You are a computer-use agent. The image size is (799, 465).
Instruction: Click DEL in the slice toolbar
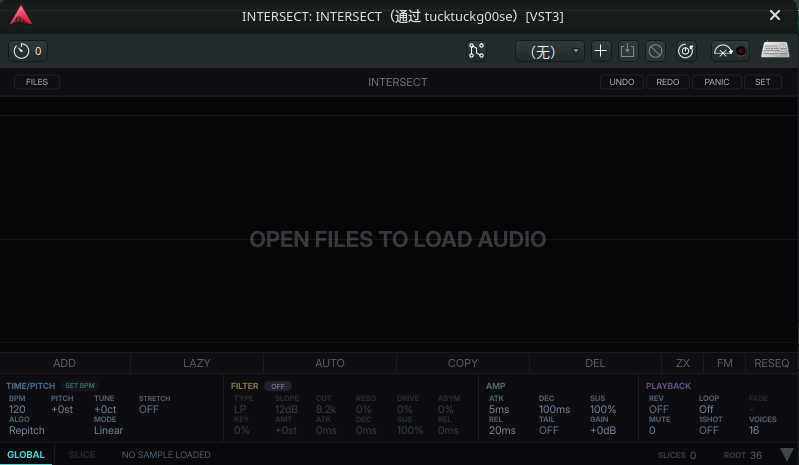point(595,363)
